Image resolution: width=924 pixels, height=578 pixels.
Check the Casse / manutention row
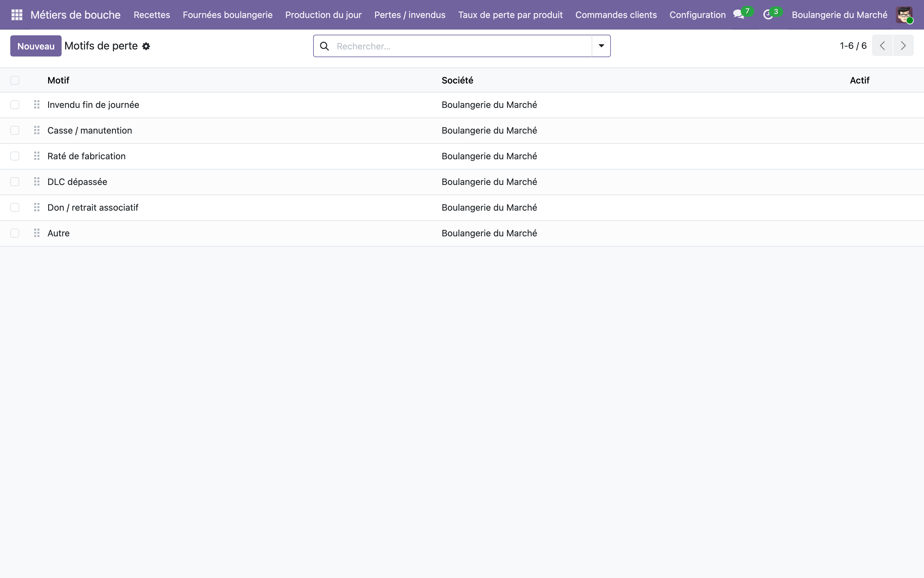(x=15, y=130)
